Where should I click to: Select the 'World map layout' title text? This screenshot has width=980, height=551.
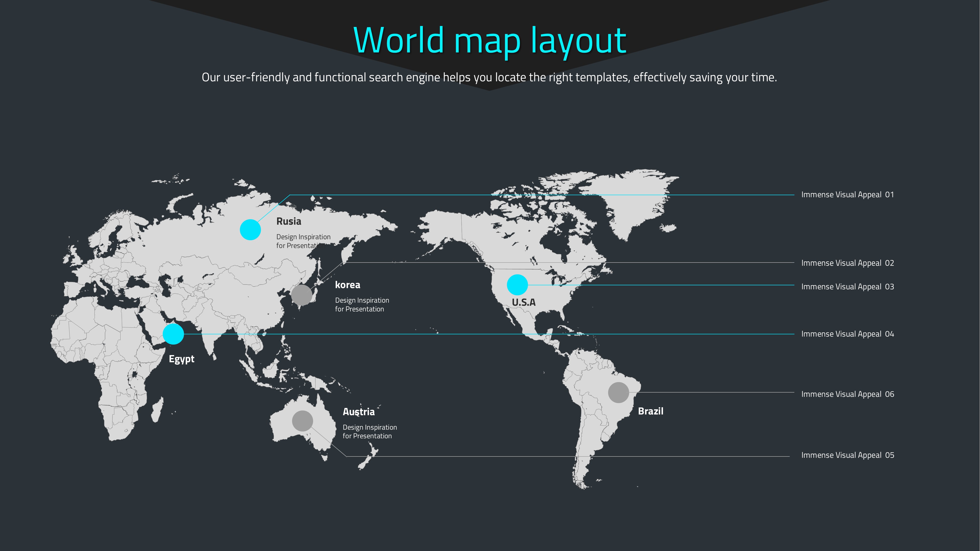point(490,40)
